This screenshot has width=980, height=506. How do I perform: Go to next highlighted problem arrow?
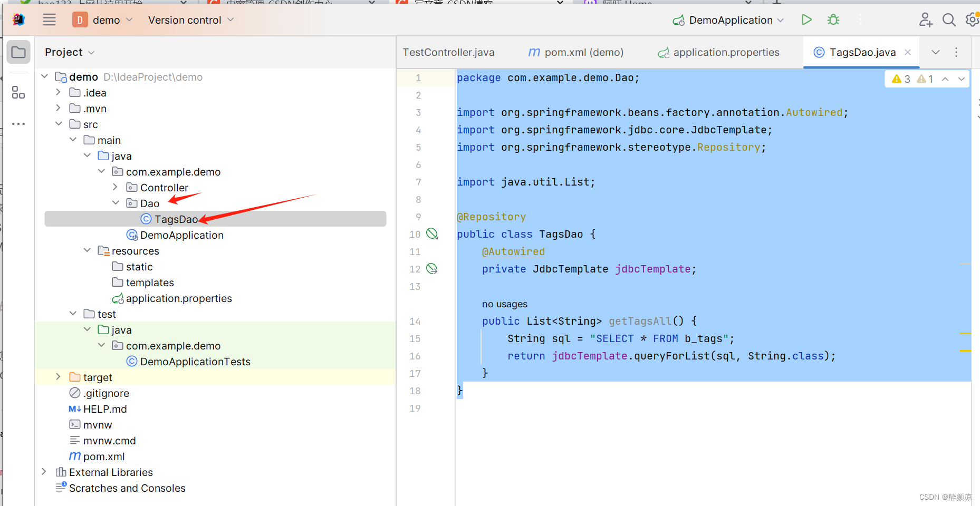point(962,79)
